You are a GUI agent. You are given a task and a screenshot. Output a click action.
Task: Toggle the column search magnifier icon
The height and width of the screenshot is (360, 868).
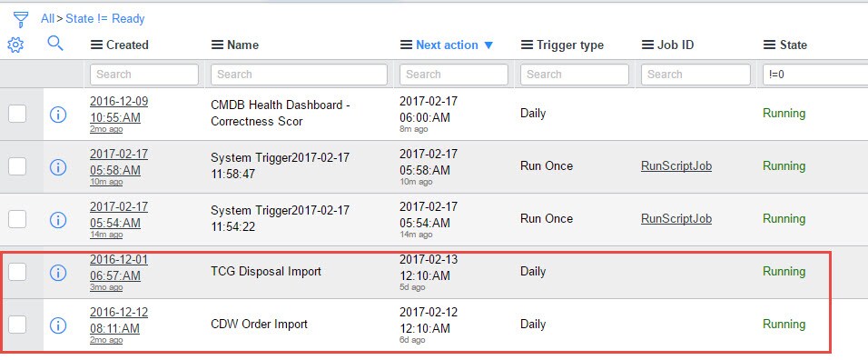pyautogui.click(x=55, y=44)
